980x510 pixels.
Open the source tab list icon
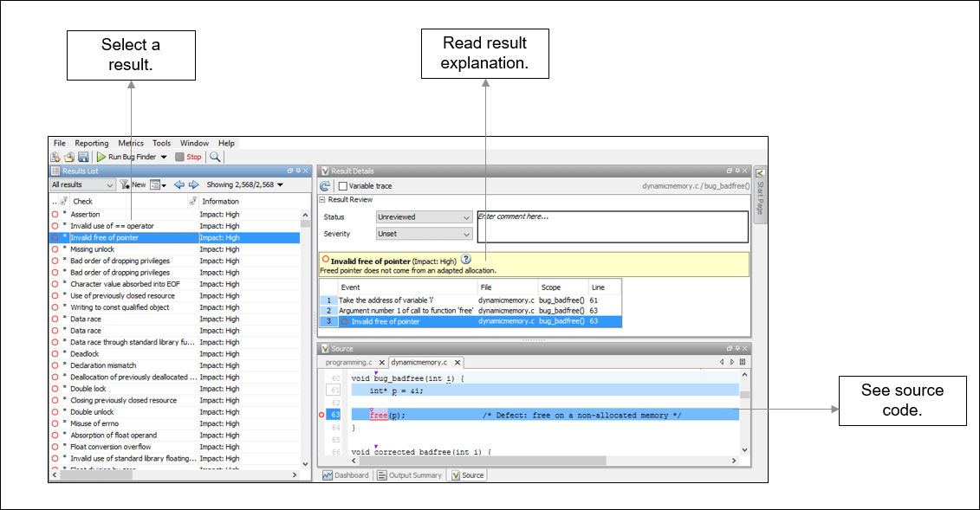pyautogui.click(x=743, y=362)
